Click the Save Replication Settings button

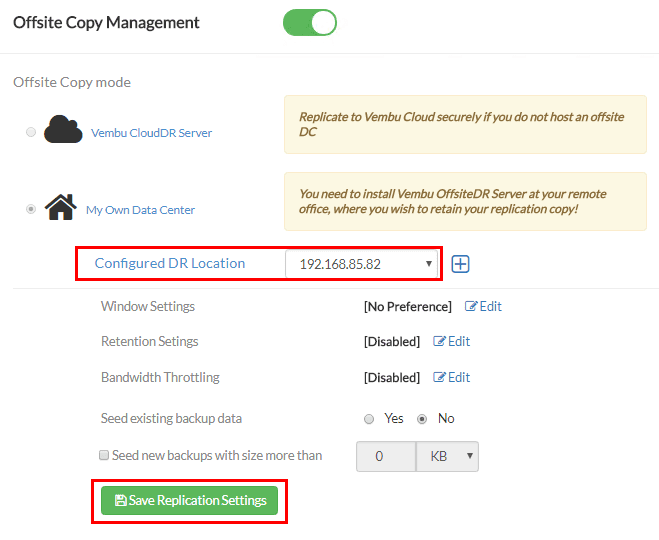click(x=189, y=500)
